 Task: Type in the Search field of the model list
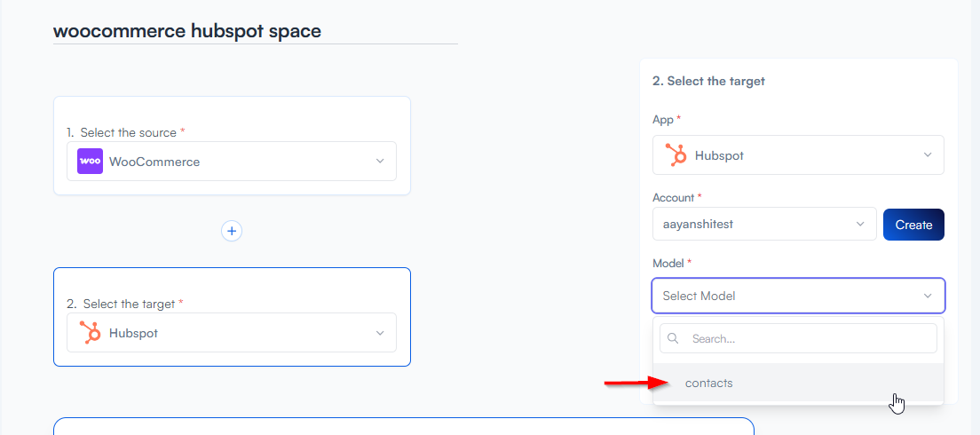click(808, 338)
